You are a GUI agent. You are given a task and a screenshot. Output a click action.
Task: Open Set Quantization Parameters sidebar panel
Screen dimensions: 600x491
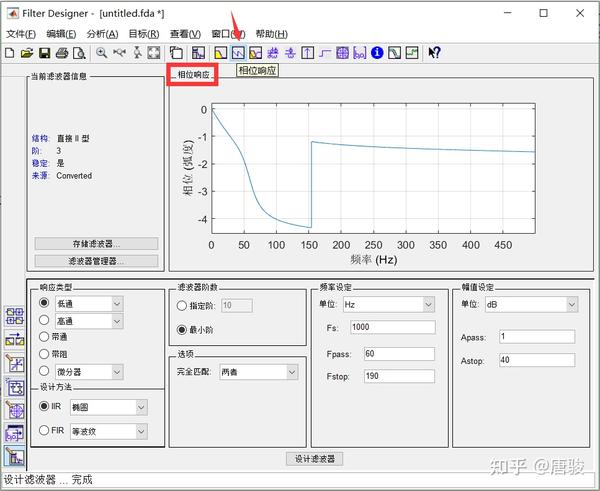coord(15,363)
